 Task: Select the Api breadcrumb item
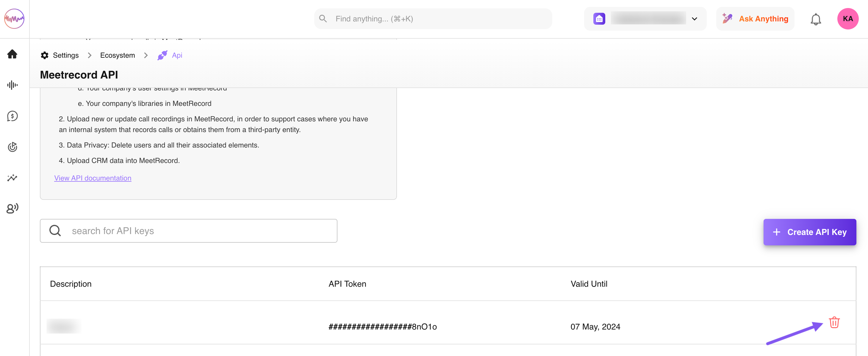click(x=176, y=55)
